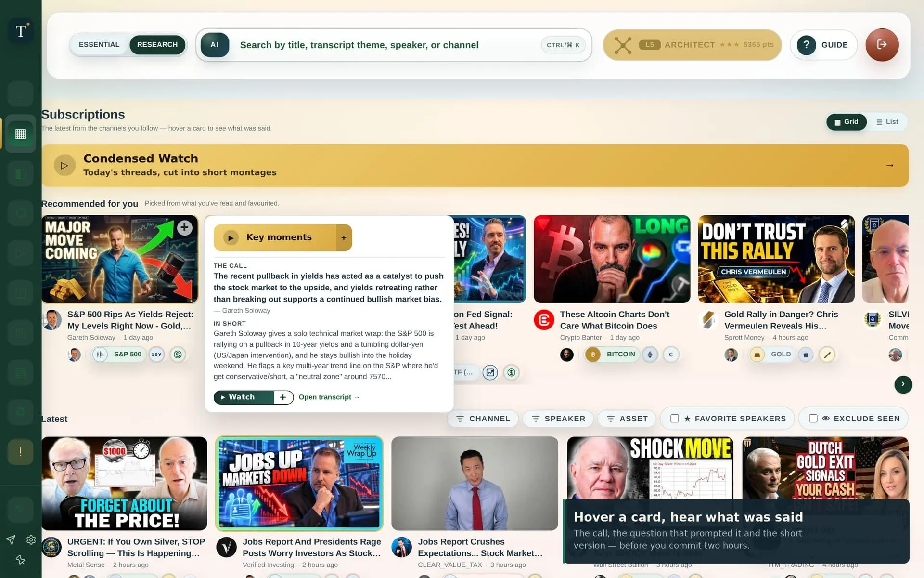This screenshot has width=924, height=578.
Task: Open Jobs Up Markets Down video thumbnail
Action: [x=299, y=484]
